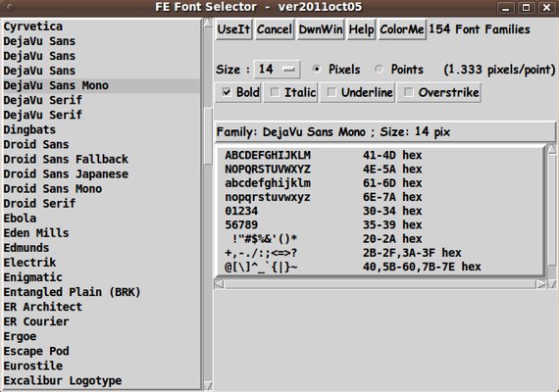Open the Help button
The width and height of the screenshot is (559, 392).
point(361,29)
